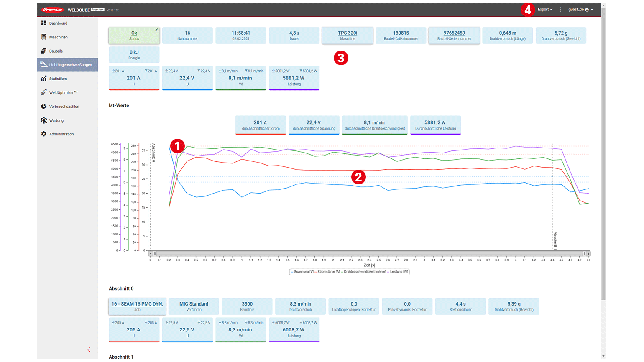This screenshot has width=644, height=362.
Task: Open the Dashboard icon in sidebar
Action: tap(44, 23)
